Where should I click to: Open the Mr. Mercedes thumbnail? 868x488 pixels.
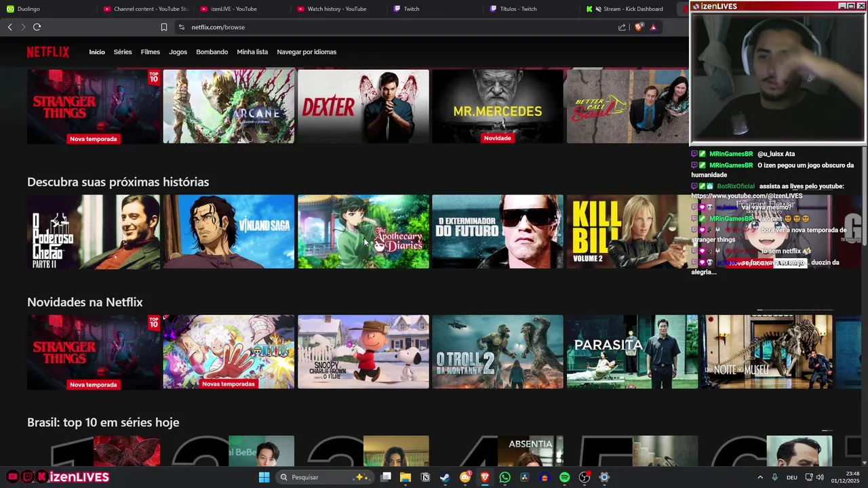click(498, 106)
